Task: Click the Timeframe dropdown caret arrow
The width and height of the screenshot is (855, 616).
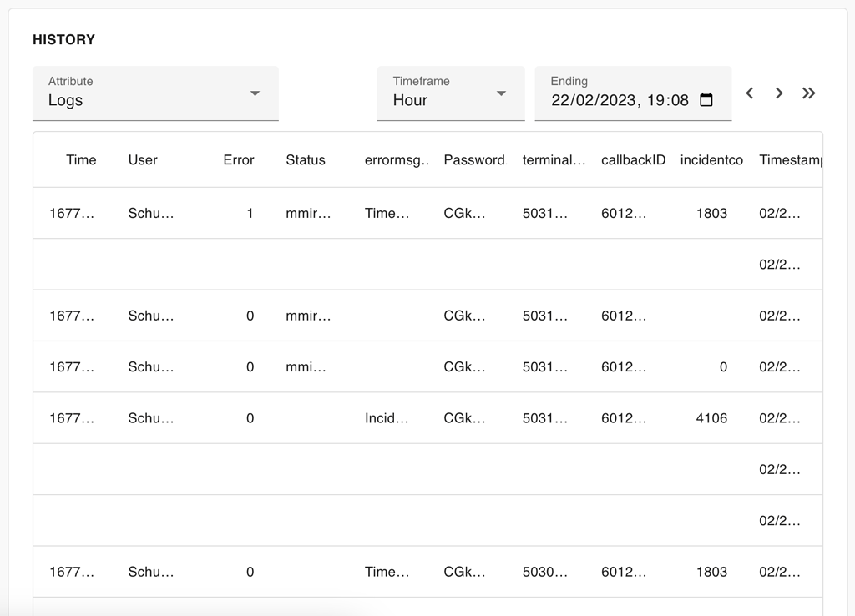Action: [502, 95]
